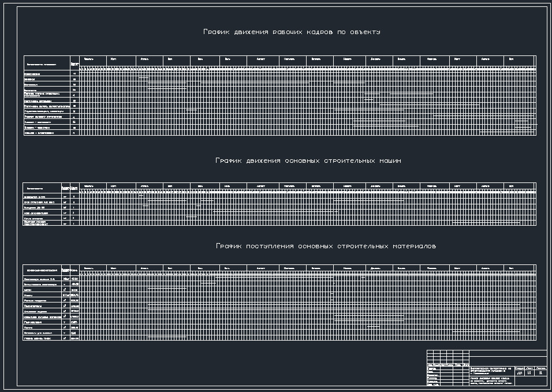Click the Перемычки row label in materials table
552x392 pixels.
[33, 322]
